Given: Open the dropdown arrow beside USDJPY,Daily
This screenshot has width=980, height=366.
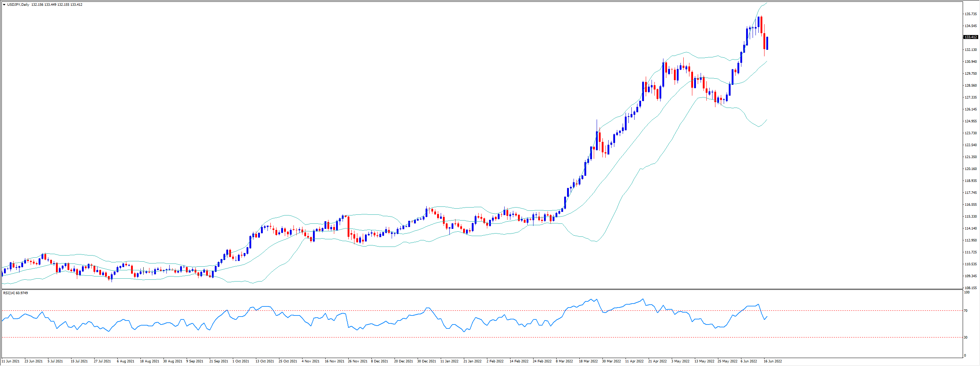Looking at the screenshot, I should (4, 5).
